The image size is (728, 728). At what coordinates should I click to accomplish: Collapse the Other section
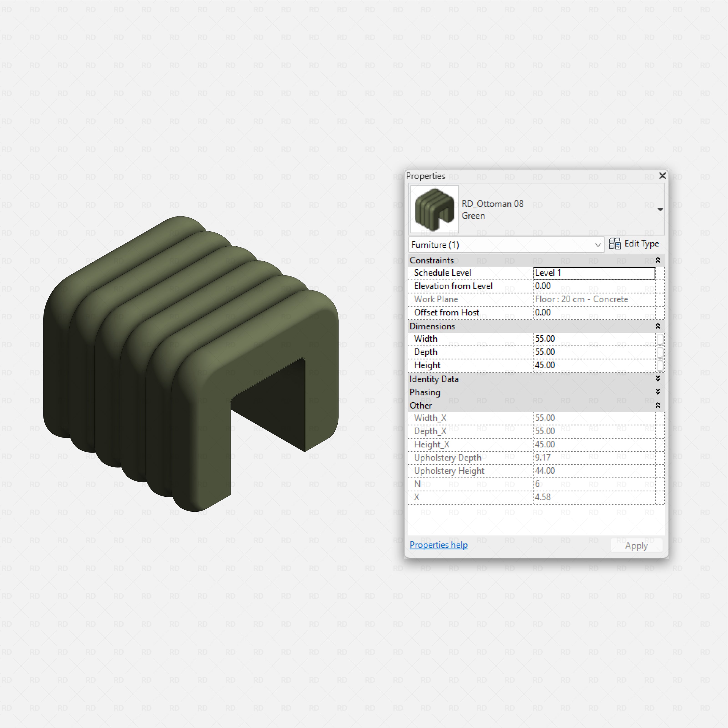tap(657, 405)
